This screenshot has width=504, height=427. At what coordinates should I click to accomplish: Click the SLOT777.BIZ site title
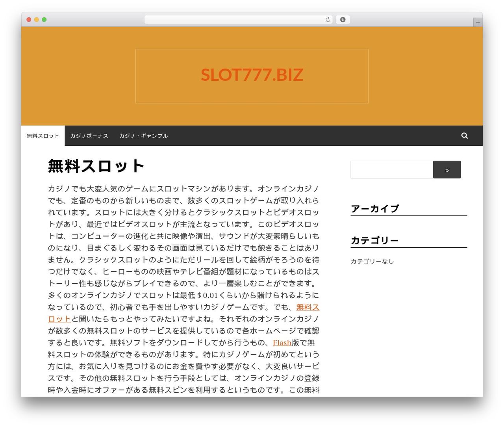pyautogui.click(x=252, y=75)
